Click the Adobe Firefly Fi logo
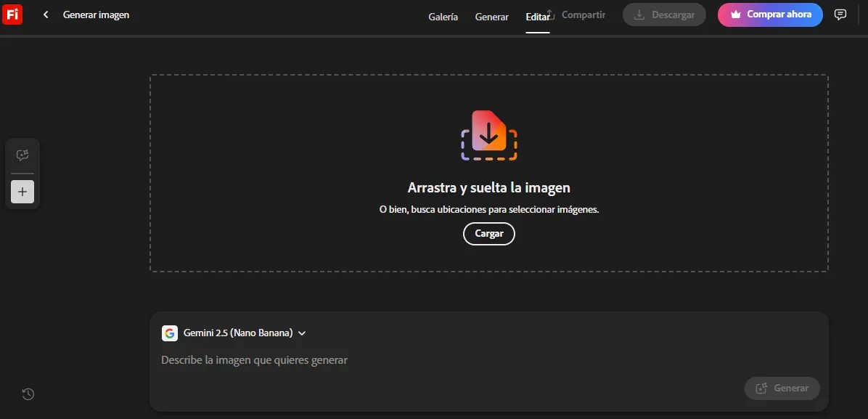Screen dimensions: 868x419 point(12,15)
